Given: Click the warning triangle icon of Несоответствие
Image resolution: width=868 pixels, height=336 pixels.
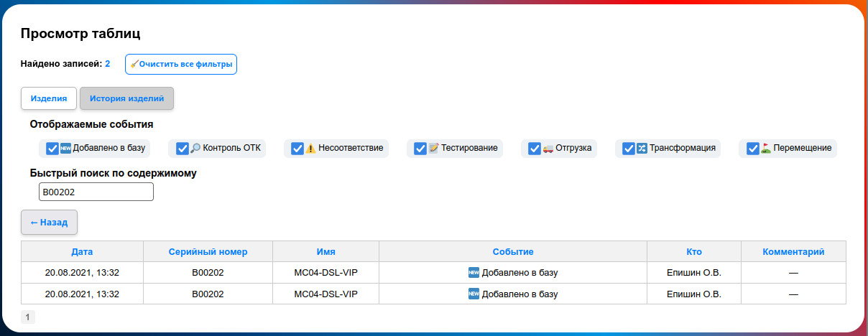Looking at the screenshot, I should pyautogui.click(x=310, y=149).
